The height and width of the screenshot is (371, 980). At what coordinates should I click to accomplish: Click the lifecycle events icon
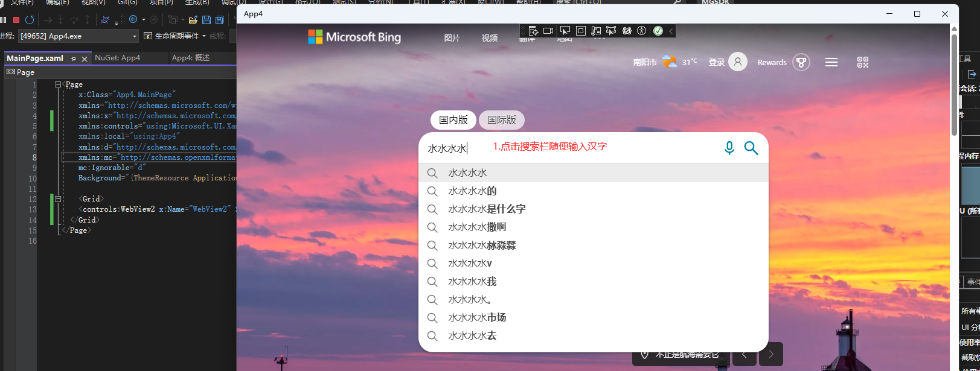tap(148, 36)
